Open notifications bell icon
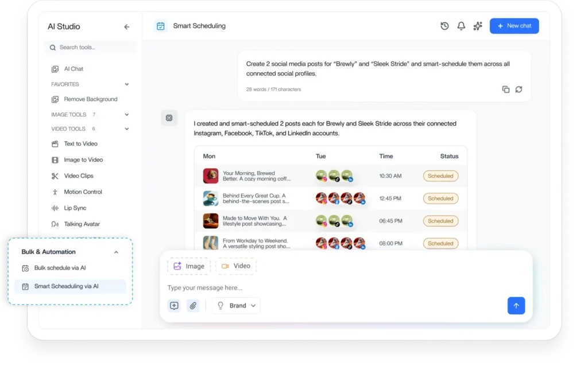588x366 pixels. [461, 26]
